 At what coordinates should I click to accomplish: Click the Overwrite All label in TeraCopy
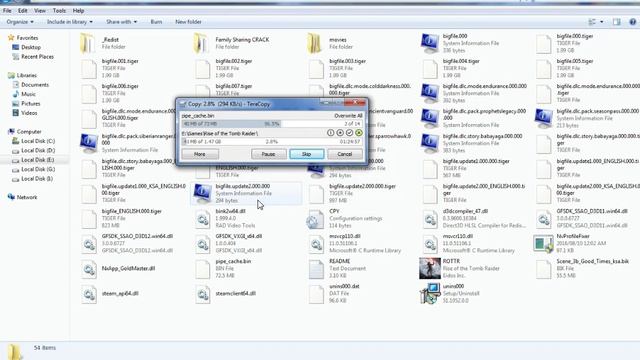coord(348,116)
